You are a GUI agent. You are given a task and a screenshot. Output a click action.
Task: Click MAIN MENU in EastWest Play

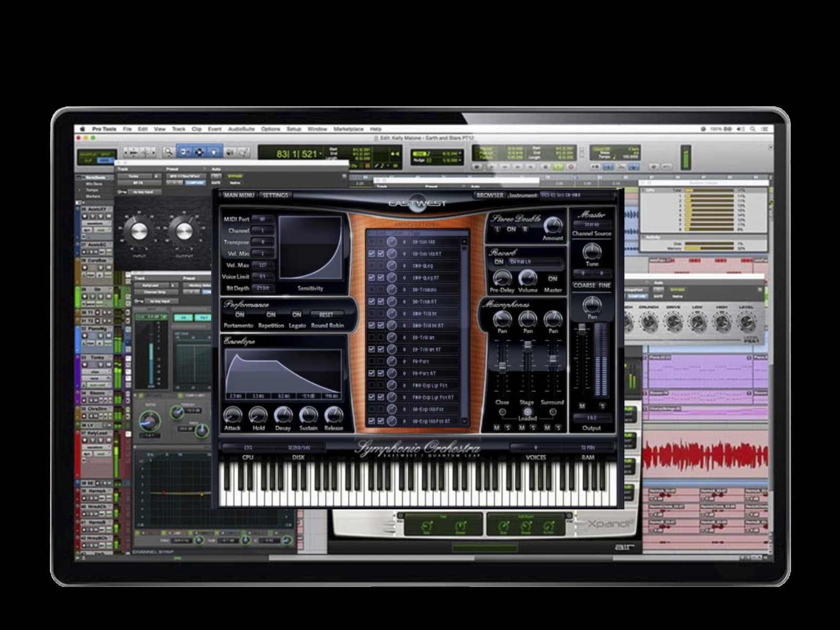click(239, 195)
